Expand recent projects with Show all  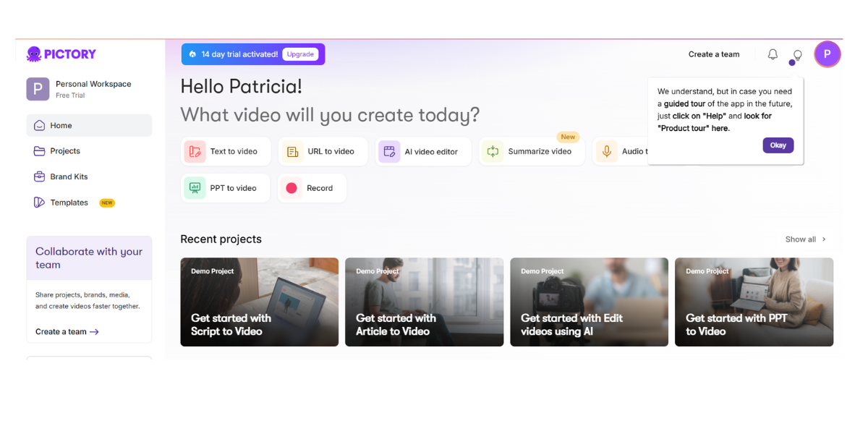point(801,239)
